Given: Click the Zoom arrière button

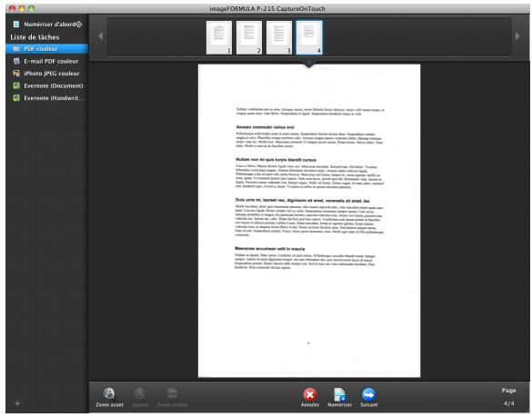Looking at the screenshot, I should tap(172, 397).
